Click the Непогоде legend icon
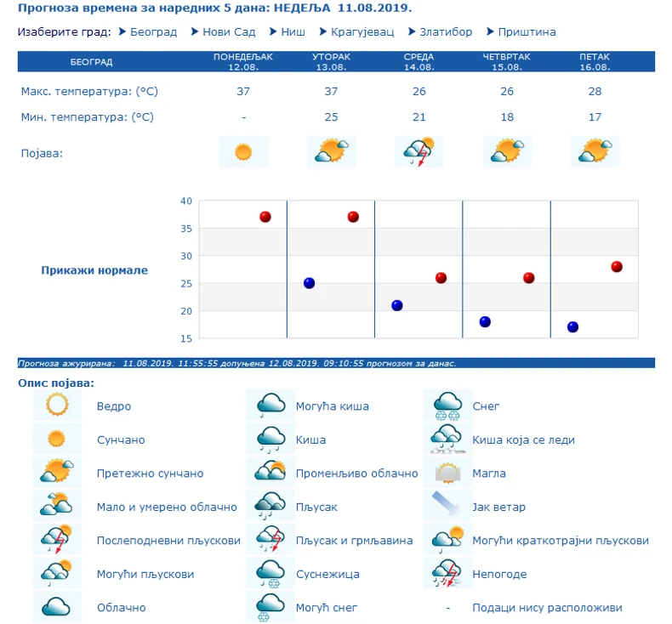 click(447, 573)
